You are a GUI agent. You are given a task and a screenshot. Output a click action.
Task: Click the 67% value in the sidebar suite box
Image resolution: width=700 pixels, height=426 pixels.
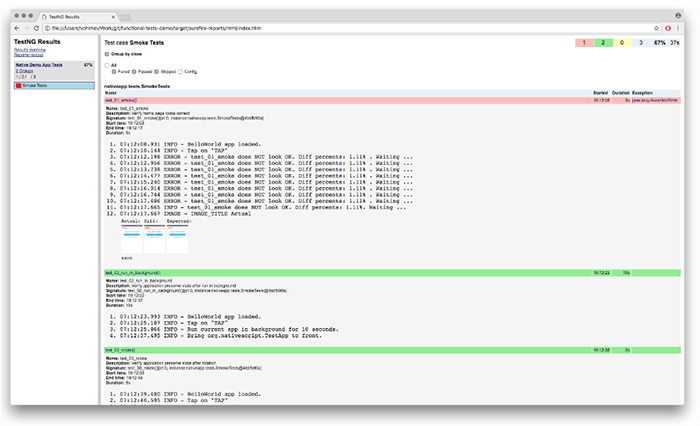click(88, 65)
